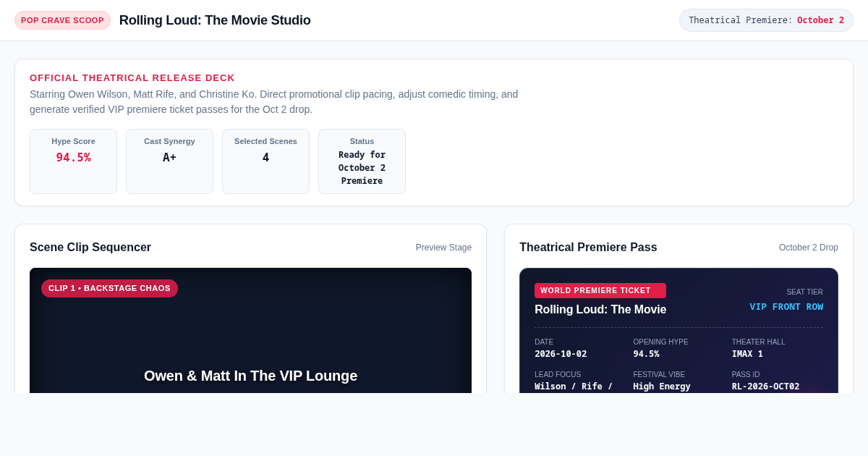Click the VIP FRONT ROW seat tier
This screenshot has width=868, height=456.
[786, 307]
